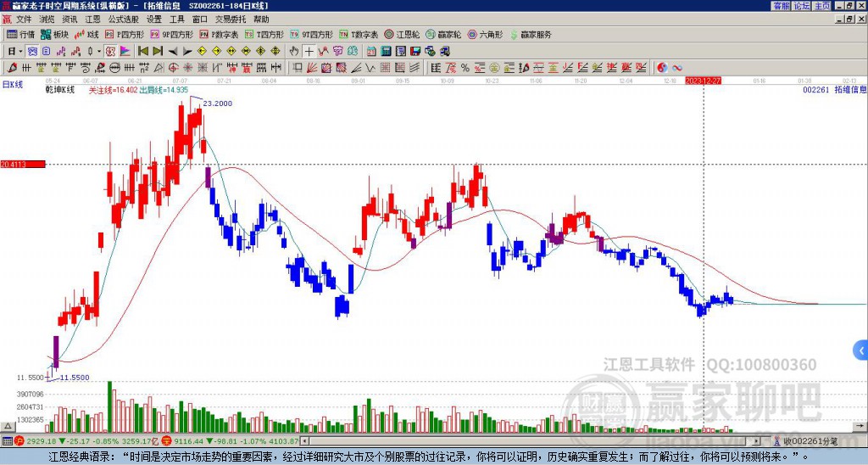Click the 乾坤K线 indicator label
Viewport: 868px width, 465px height.
pyautogui.click(x=60, y=90)
